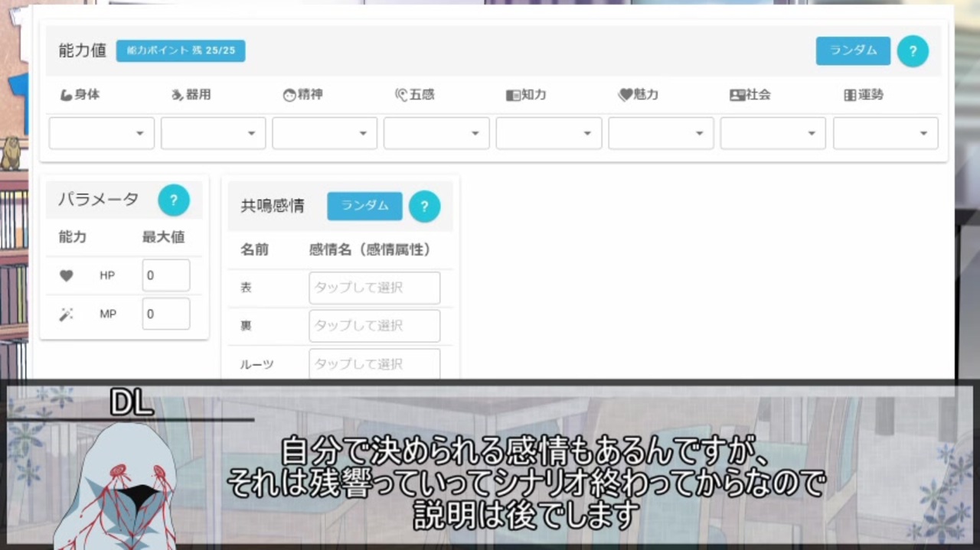980x550 pixels.
Task: Open the 器用 value dropdown
Action: click(214, 133)
